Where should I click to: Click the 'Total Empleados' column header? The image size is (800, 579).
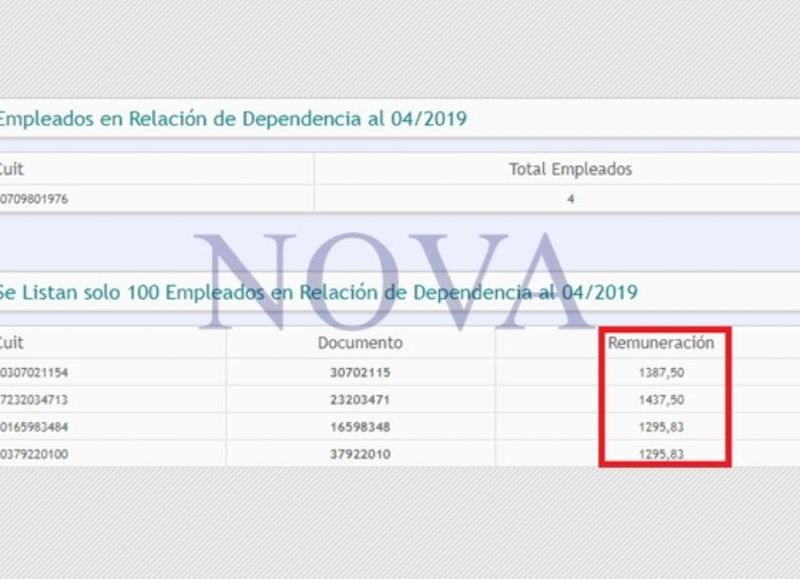click(x=570, y=169)
